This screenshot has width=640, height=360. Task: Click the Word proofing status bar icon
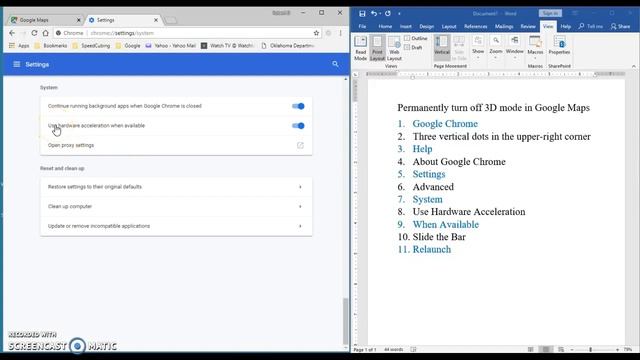413,349
